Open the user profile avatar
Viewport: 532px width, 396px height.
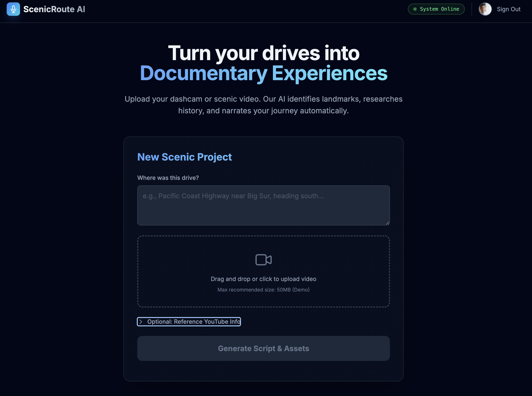(x=485, y=9)
